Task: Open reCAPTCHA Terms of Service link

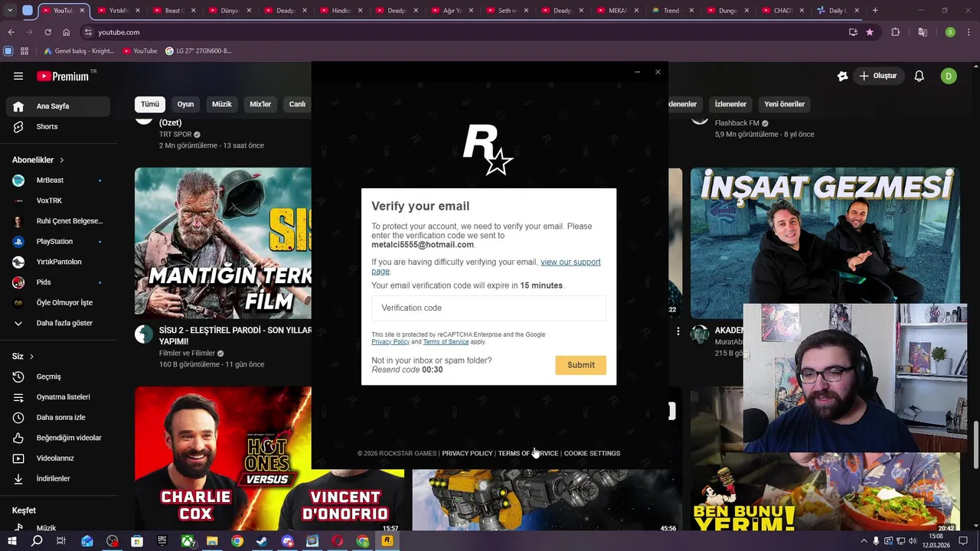Action: (x=446, y=342)
